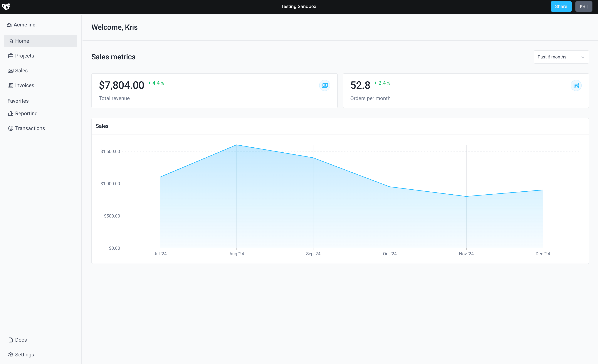Click the orders icon on Orders per month card
Viewport: 598px width, 364px height.
[x=576, y=85]
